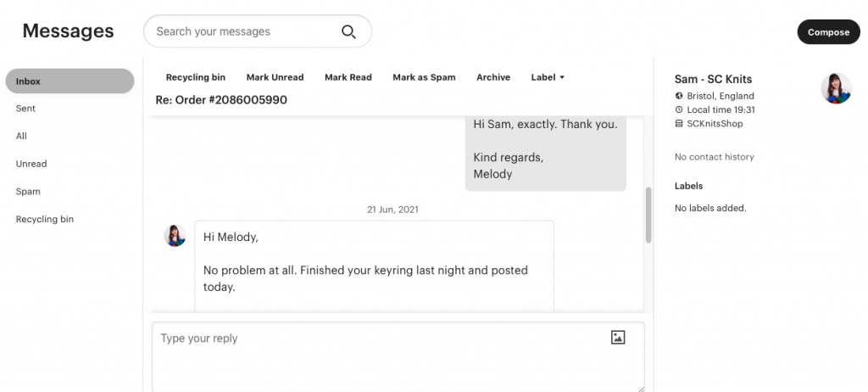This screenshot has height=392, width=868.
Task: Expand the Label dropdown
Action: pyautogui.click(x=548, y=77)
